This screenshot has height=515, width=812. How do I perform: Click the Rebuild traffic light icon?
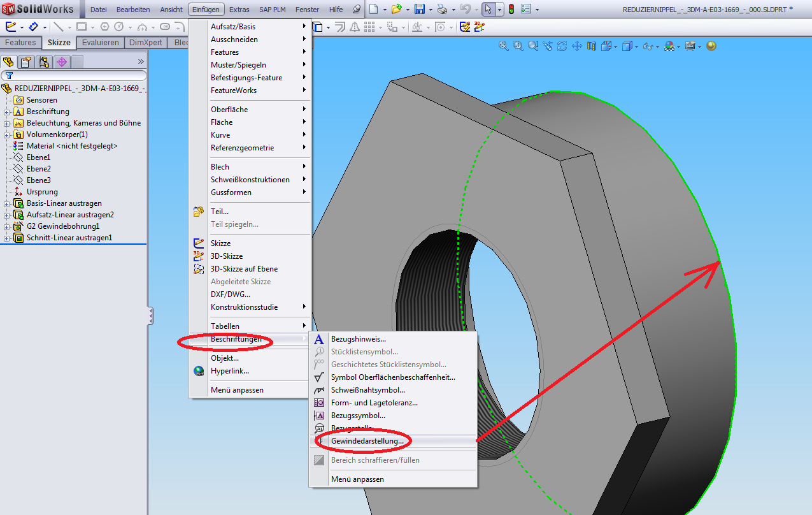point(511,10)
